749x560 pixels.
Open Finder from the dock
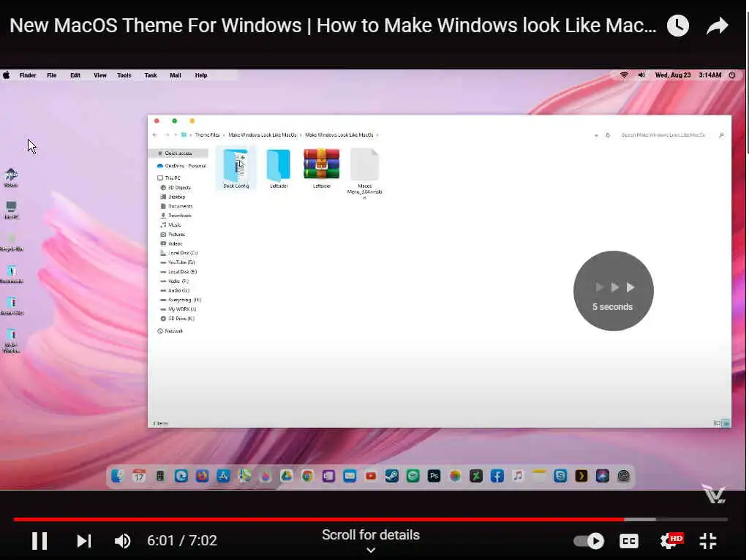pos(118,476)
